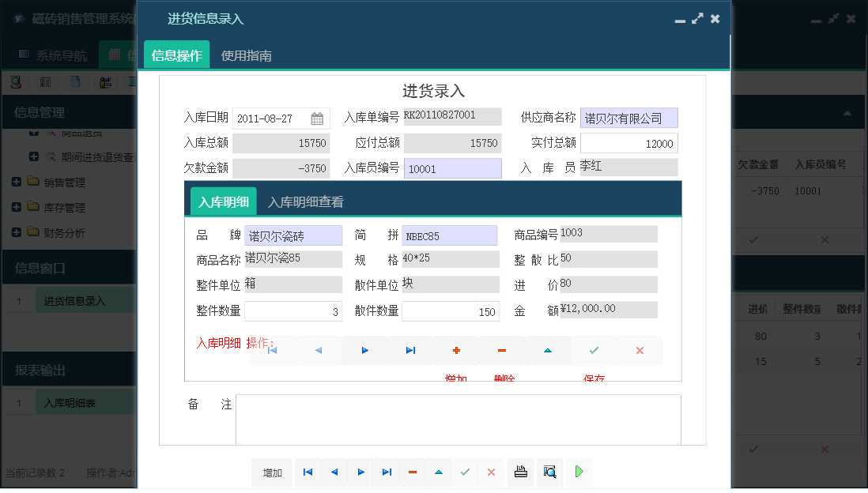Image resolution: width=868 pixels, height=493 pixels.
Task: Click the print icon on the bottom toolbar
Action: click(x=520, y=472)
